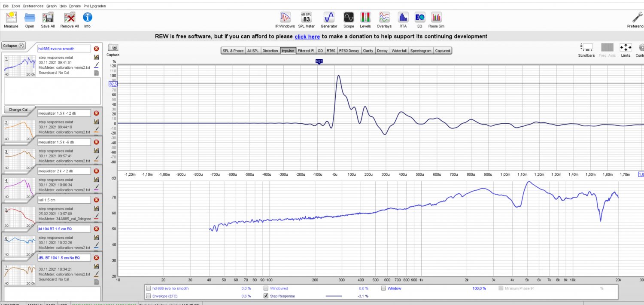The width and height of the screenshot is (644, 305).
Task: Open the Tools menu
Action: pos(16,6)
